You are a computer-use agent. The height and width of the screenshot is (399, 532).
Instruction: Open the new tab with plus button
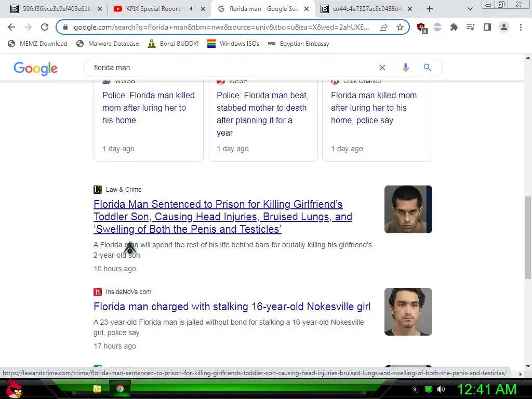(430, 9)
